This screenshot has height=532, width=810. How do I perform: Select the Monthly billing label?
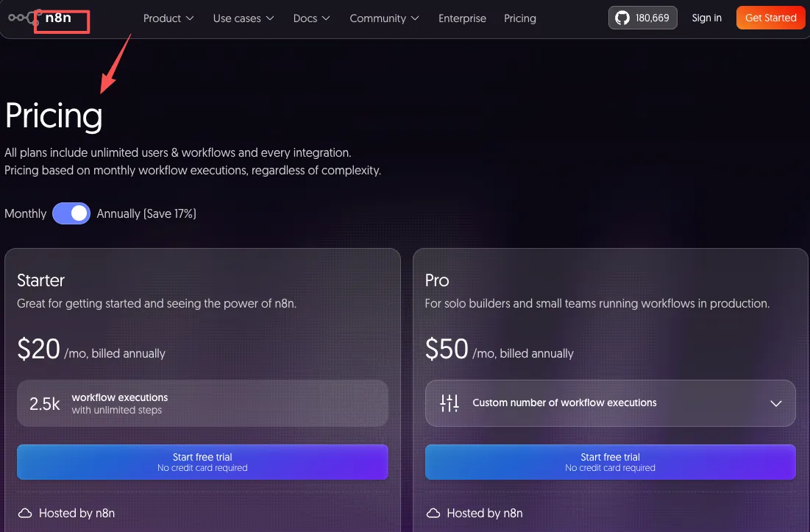25,213
